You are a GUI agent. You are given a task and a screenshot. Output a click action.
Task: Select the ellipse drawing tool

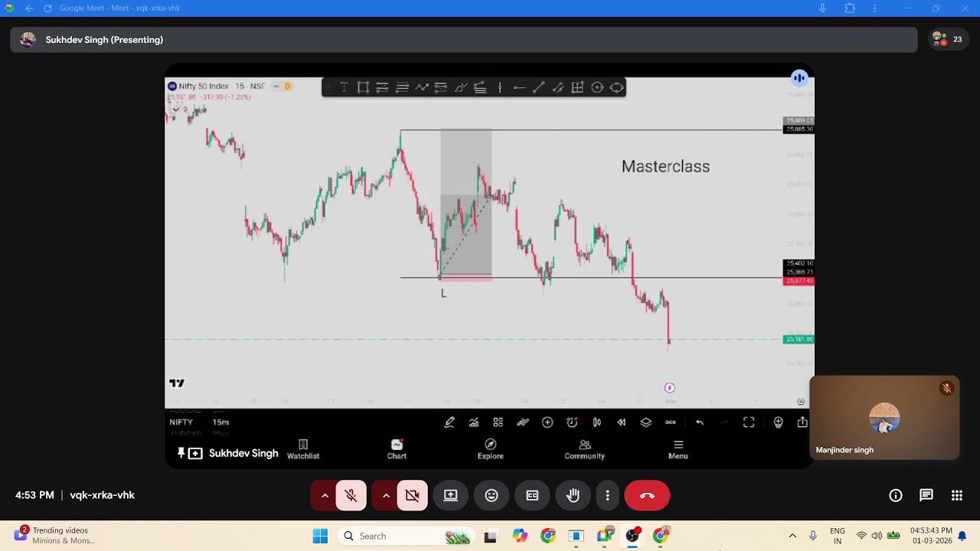coord(616,87)
